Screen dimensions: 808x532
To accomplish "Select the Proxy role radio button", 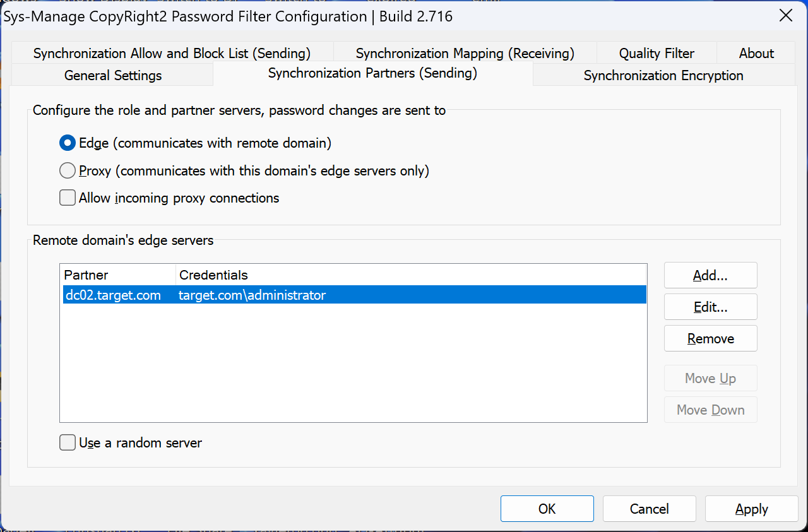I will [68, 171].
